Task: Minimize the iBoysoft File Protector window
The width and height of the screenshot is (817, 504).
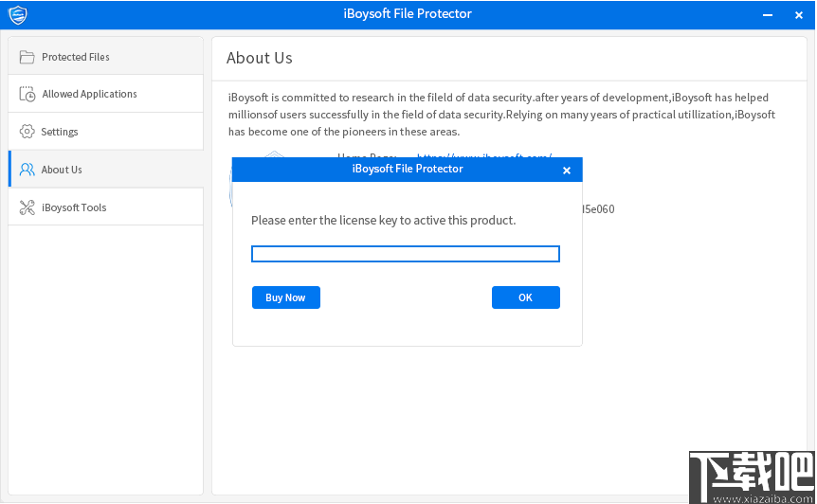Action: click(x=768, y=15)
